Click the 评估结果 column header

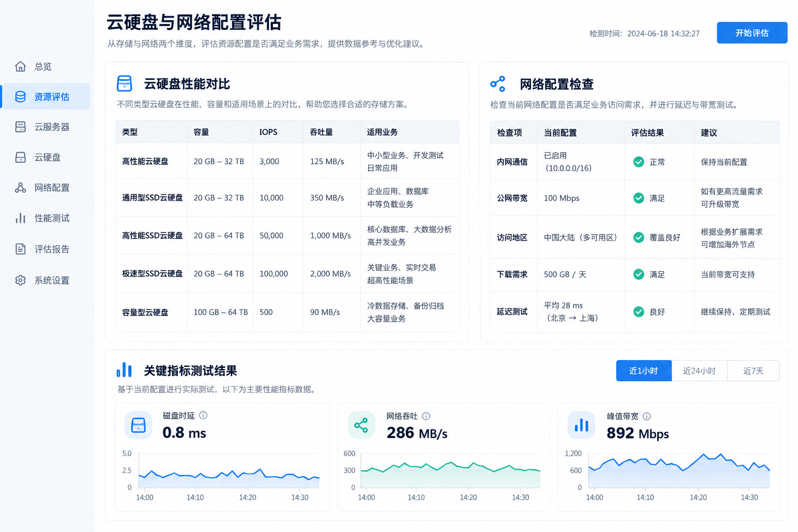coord(647,132)
